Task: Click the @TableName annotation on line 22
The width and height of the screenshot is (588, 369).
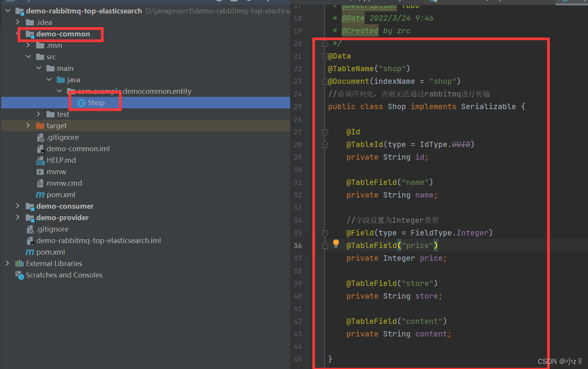Action: coord(351,69)
